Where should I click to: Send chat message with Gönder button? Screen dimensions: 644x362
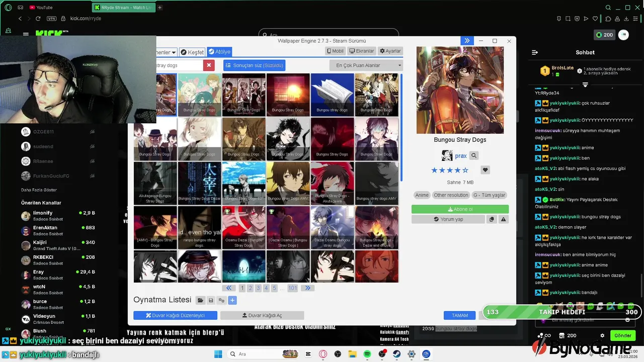click(x=622, y=335)
